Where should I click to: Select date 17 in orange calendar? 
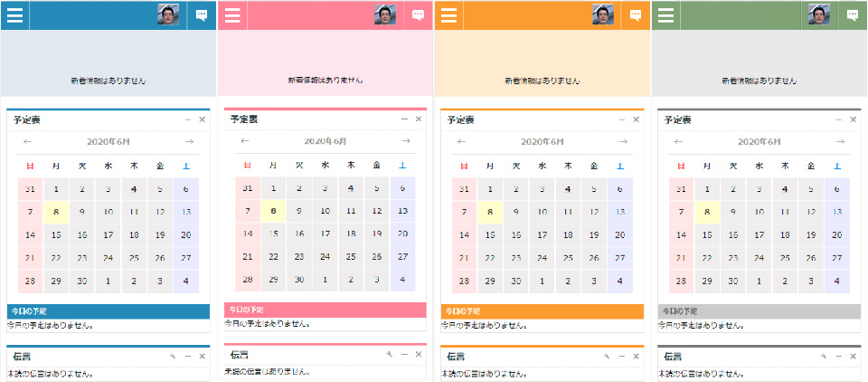coord(542,235)
